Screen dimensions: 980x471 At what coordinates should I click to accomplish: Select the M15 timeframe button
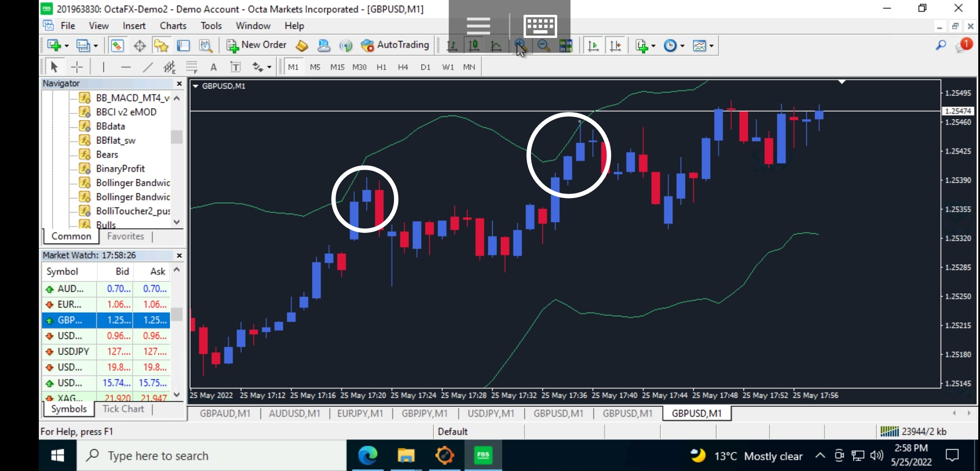click(337, 67)
